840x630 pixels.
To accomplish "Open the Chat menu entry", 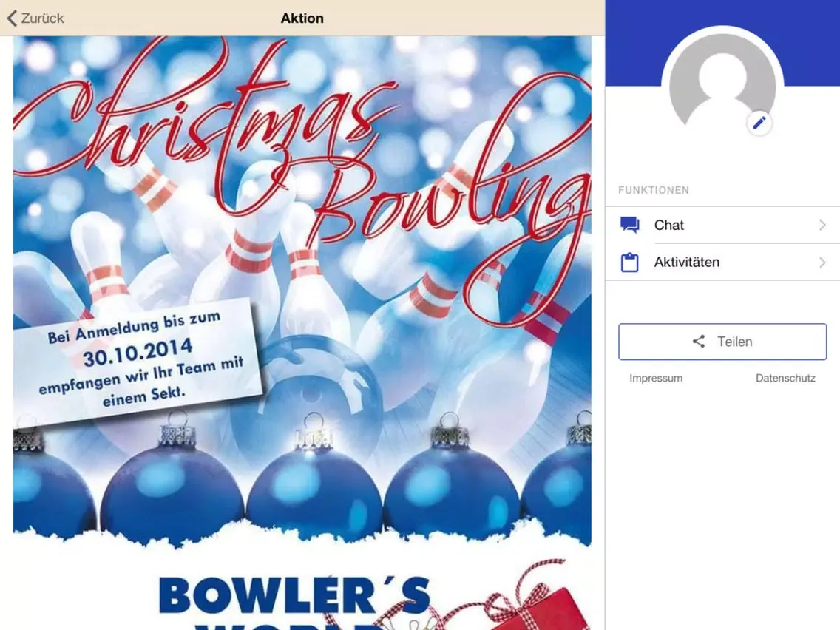I will pos(669,225).
